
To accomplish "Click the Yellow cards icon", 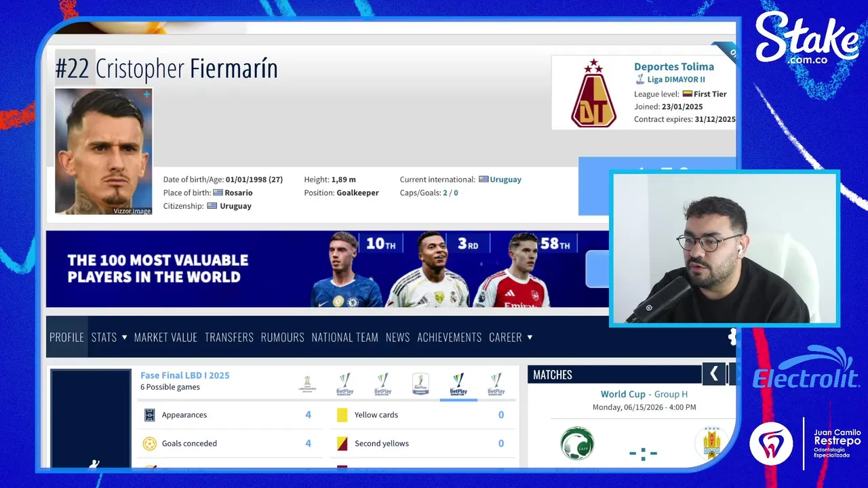I will click(342, 415).
